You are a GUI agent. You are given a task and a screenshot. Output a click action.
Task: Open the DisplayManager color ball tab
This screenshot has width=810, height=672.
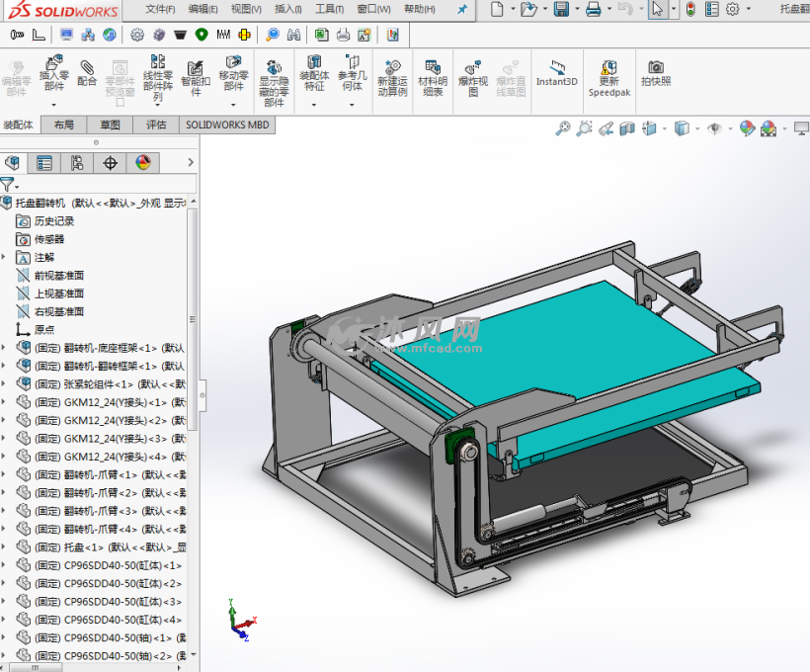[x=142, y=163]
